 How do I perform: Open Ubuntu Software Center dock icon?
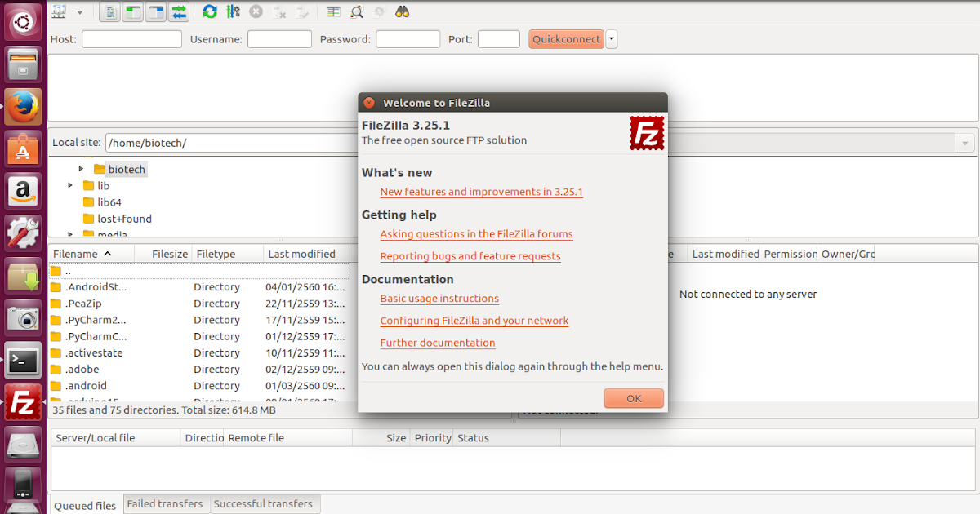[22, 149]
